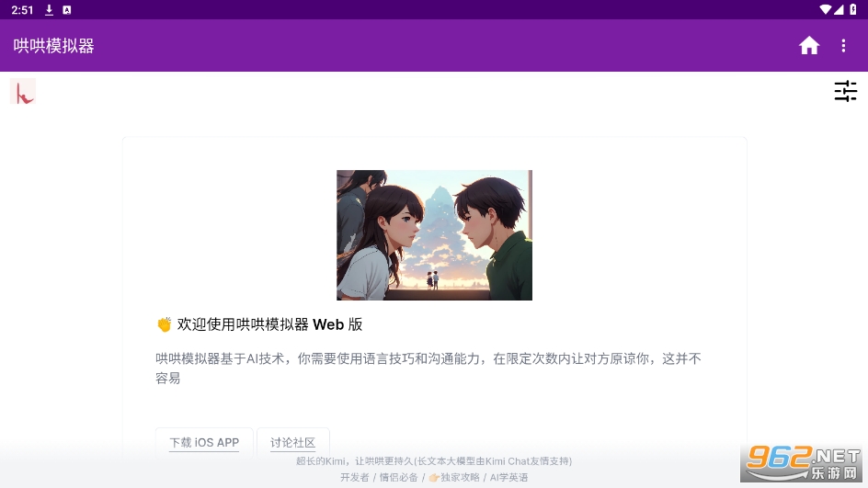Click the 下载 iOS APP button
Viewport: 868px width, 488px height.
(204, 443)
